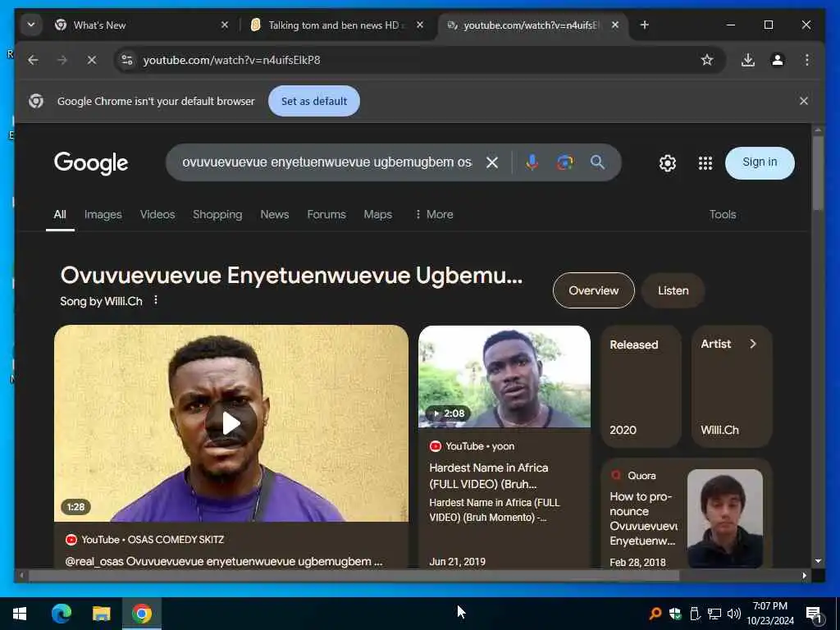Close the youtube.com watch tab
This screenshot has height=630, width=840.
pyautogui.click(x=615, y=25)
